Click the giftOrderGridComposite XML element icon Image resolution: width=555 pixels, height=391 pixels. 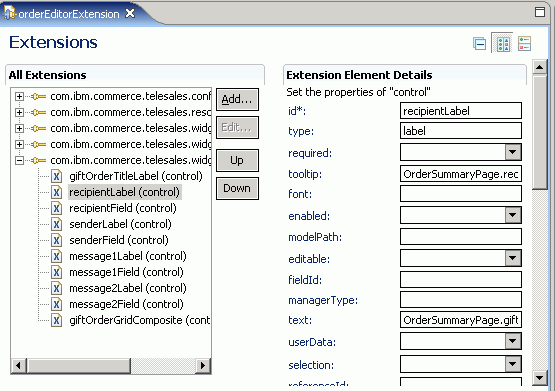56,320
